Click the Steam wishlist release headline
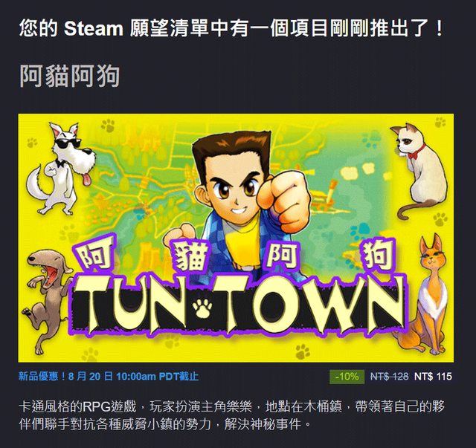Viewport: 476px width, 448px height. pos(232,27)
